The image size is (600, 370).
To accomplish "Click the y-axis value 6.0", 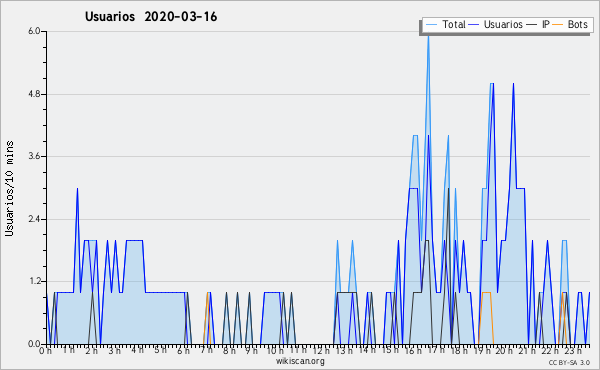I will (x=34, y=31).
